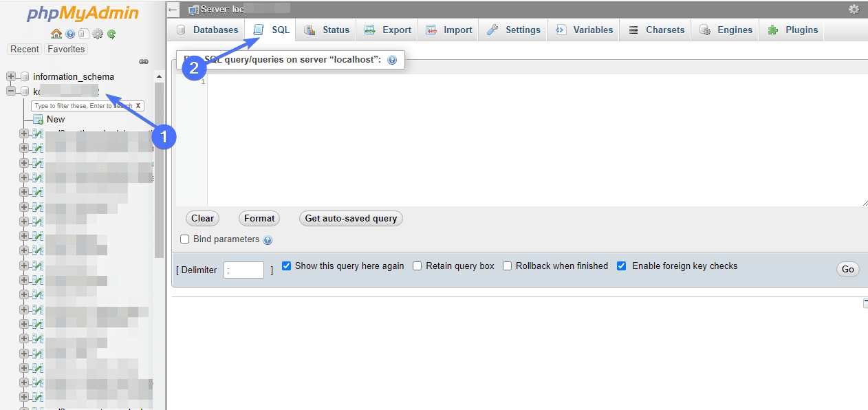Screen dimensions: 868x410
Task: Collapse navigation panel with left arrow
Action: pos(173,10)
